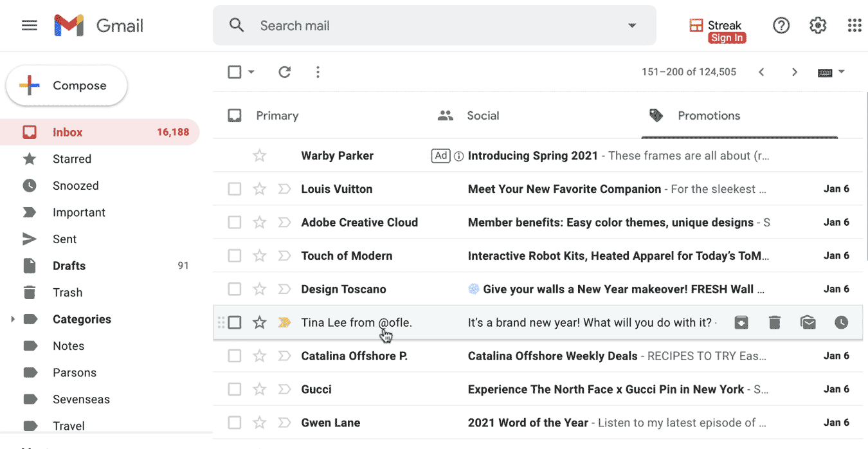Screen dimensions: 868x449
Task: Select the Design Toscano checkbox
Action: (235, 289)
